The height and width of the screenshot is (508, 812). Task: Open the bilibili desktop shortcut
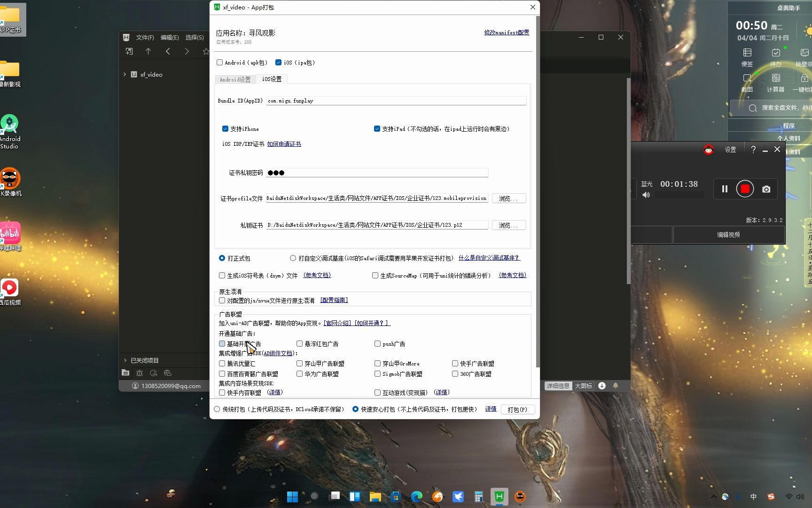[10, 237]
